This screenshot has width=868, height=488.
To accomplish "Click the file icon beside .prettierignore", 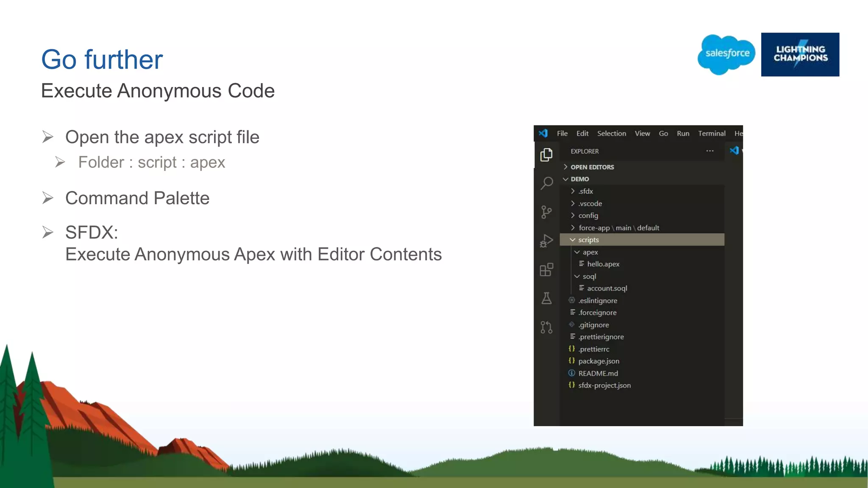I will [x=573, y=336].
